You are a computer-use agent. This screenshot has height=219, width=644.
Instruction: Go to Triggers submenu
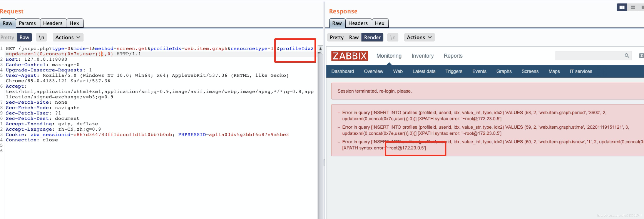454,71
